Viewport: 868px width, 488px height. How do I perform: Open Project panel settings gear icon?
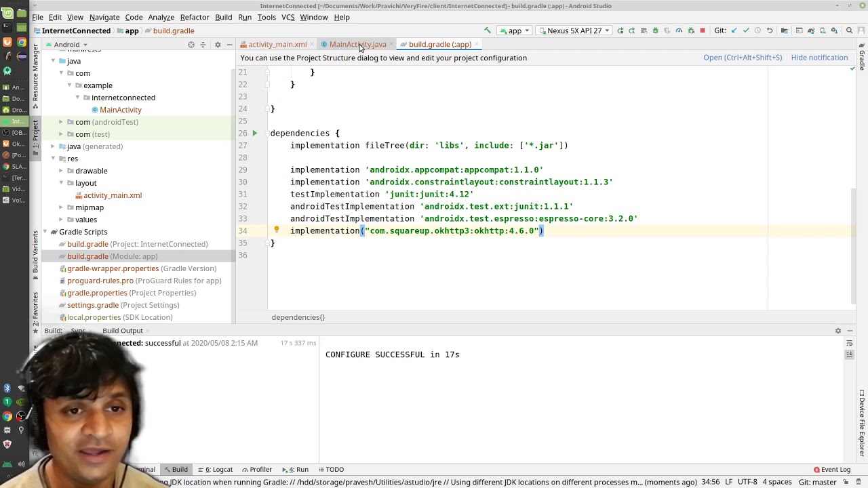218,45
